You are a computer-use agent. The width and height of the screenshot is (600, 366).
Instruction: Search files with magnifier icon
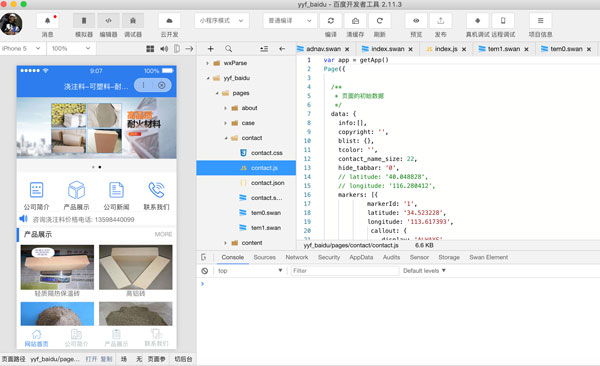(228, 49)
